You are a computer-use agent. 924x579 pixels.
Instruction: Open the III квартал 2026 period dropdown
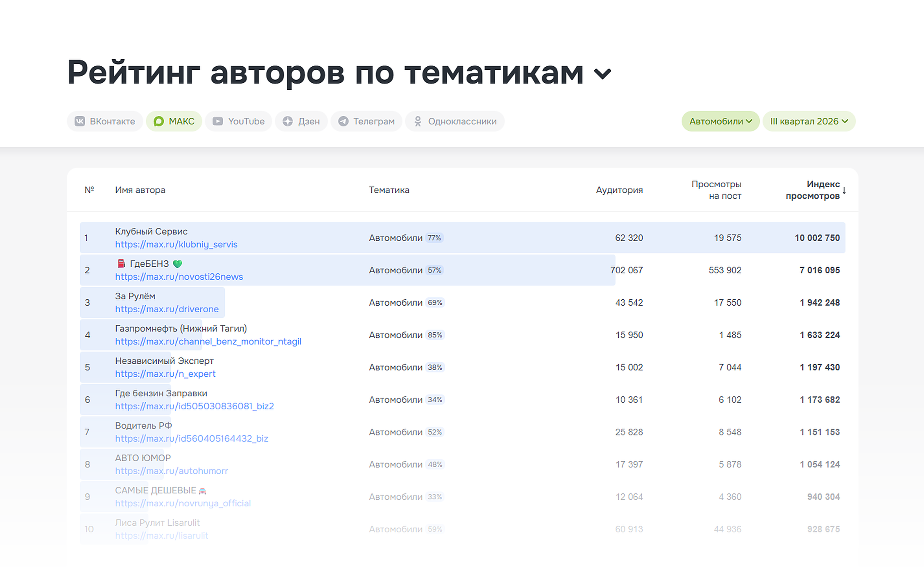[809, 121]
